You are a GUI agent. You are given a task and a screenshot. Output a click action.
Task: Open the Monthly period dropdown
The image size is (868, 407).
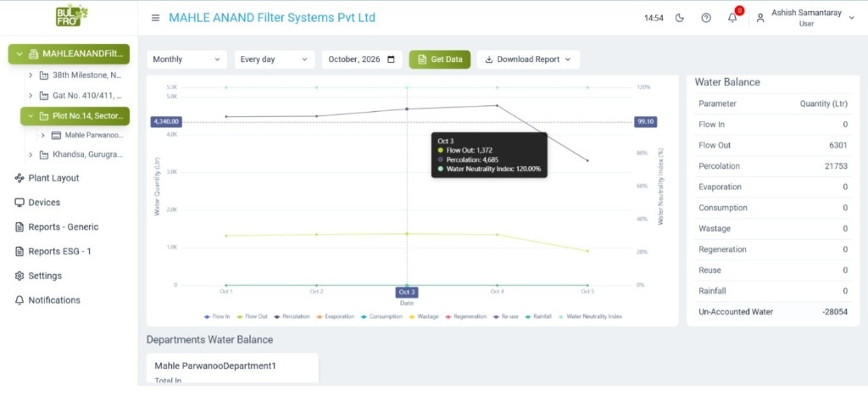pyautogui.click(x=186, y=59)
